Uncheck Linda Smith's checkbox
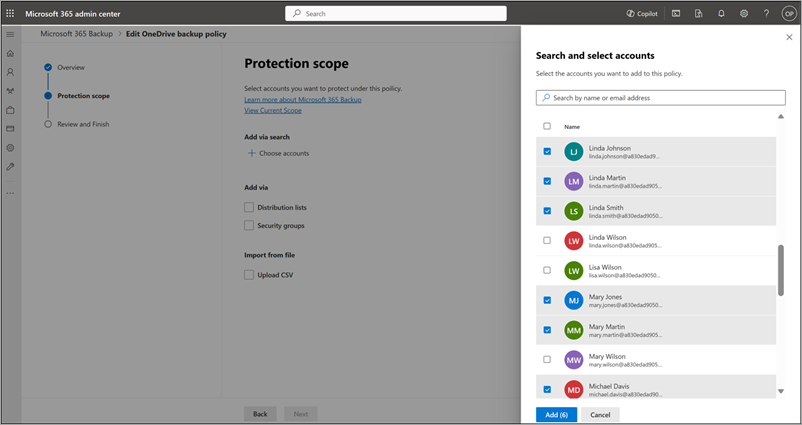The height and width of the screenshot is (425, 802). [547, 211]
